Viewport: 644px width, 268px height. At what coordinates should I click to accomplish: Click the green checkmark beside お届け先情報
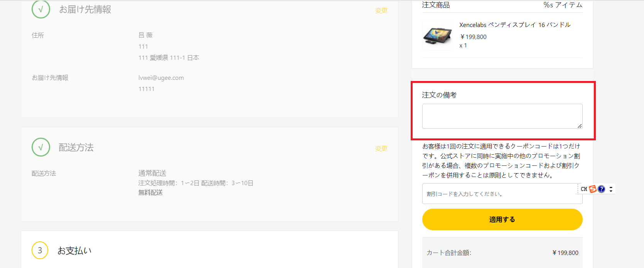(x=40, y=9)
